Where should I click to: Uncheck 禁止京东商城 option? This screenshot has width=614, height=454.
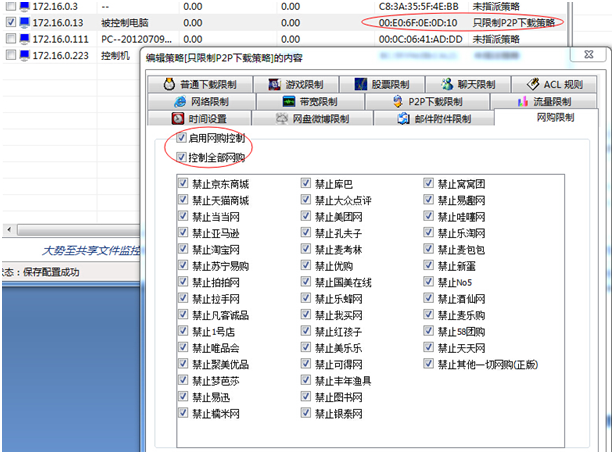coord(183,183)
